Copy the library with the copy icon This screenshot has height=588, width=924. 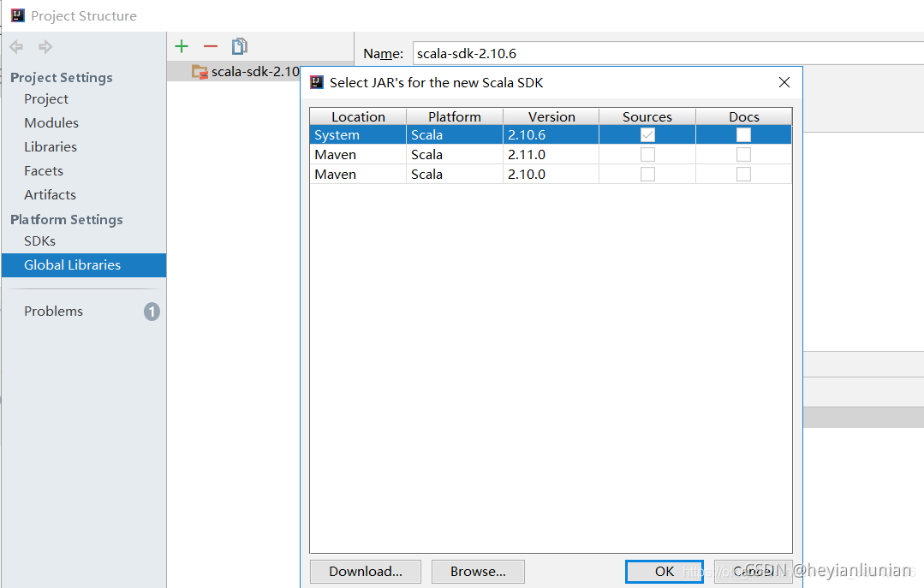[x=238, y=45]
